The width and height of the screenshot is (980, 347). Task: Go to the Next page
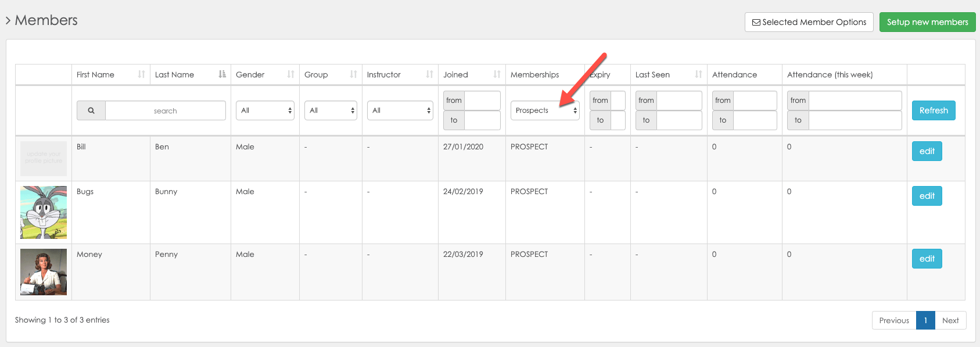click(x=950, y=320)
